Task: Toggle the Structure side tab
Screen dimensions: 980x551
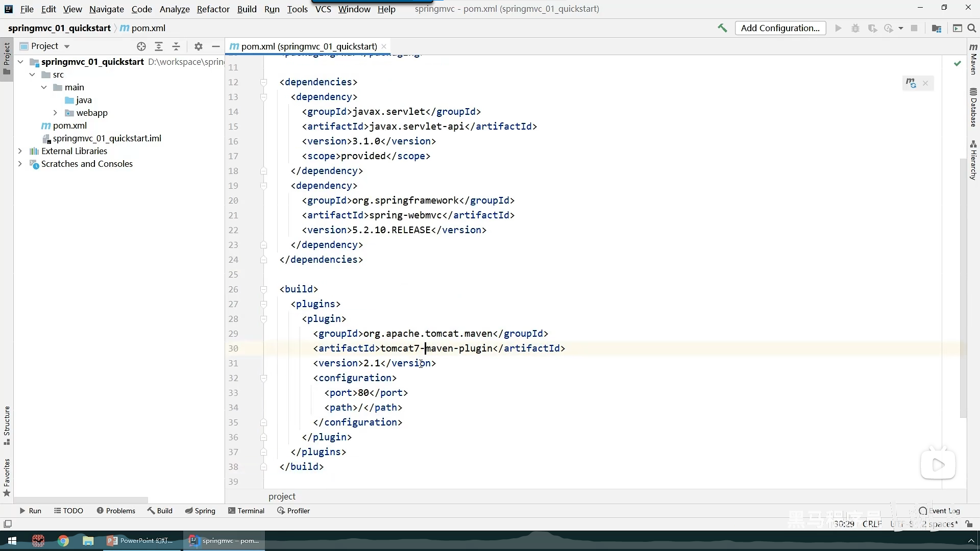Action: (x=7, y=425)
